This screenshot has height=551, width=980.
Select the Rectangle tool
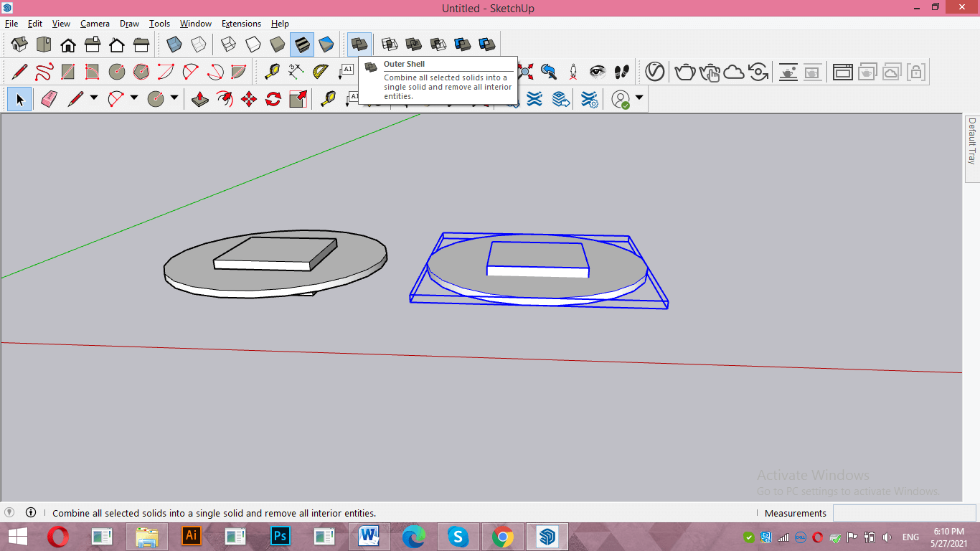[68, 72]
